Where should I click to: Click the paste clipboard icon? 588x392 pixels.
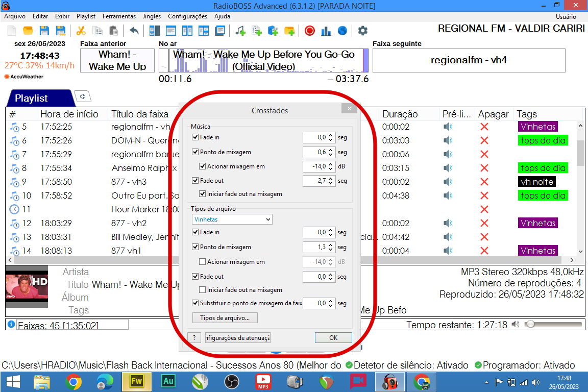[114, 31]
